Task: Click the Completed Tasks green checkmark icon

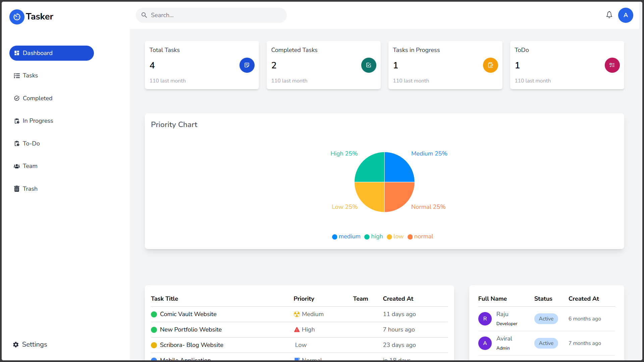Action: click(369, 65)
